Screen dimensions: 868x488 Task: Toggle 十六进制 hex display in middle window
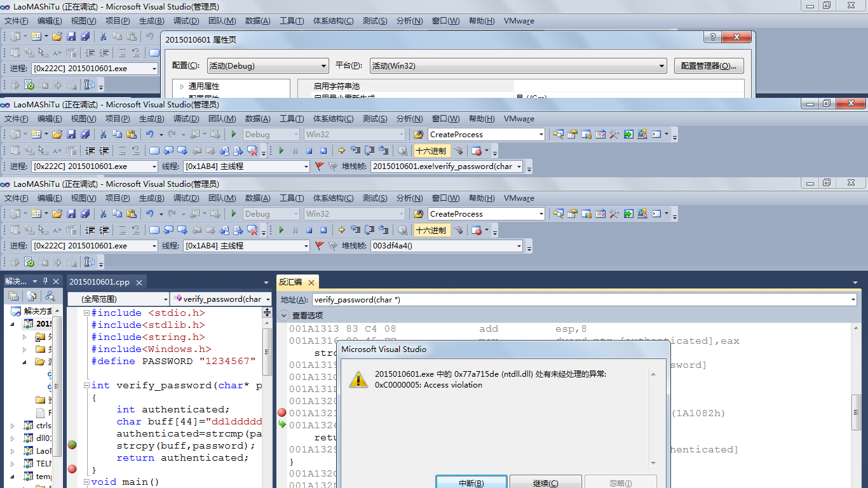pyautogui.click(x=432, y=151)
